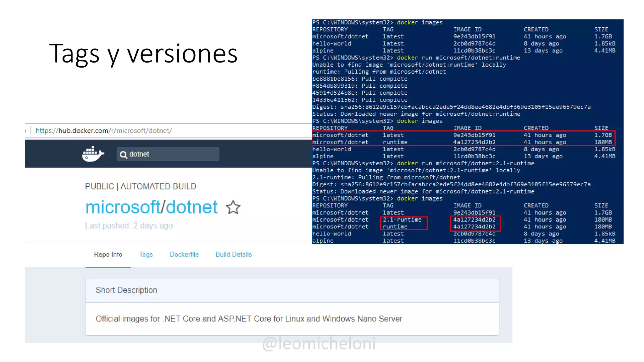Viewport: 644px width, 362px height.
Task: Click the search magnifier icon
Action: tap(124, 155)
